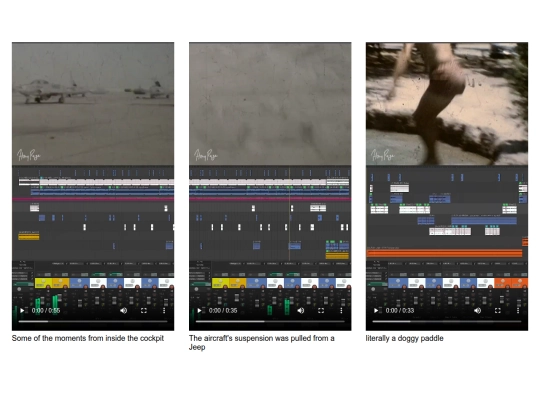
Task: Open more options on the 0:35 video
Action: click(x=341, y=311)
